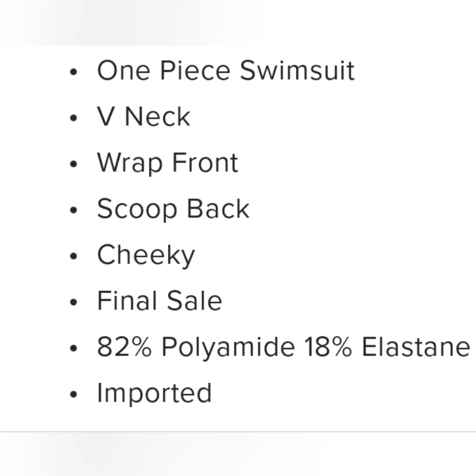Click the bullet beside "Scoop Back"
Viewport: 476px width, 476px height.
pyautogui.click(x=73, y=210)
